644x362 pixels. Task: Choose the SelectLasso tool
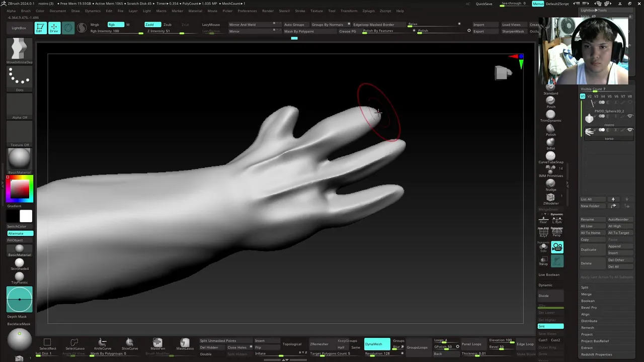click(x=74, y=343)
